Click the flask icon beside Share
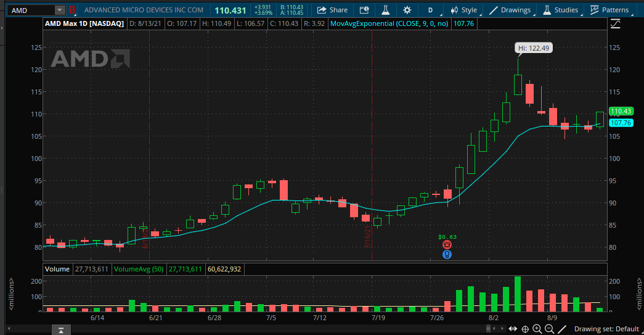The width and height of the screenshot is (644, 335). point(385,10)
